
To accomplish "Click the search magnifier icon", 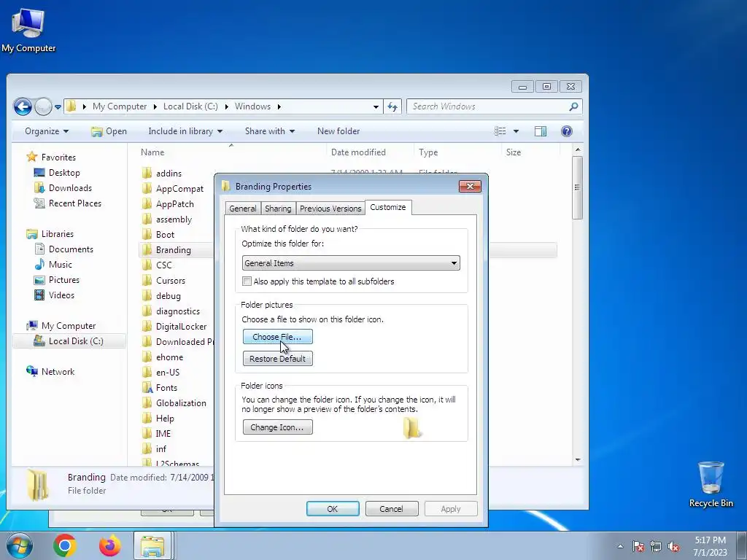I will pyautogui.click(x=573, y=106).
